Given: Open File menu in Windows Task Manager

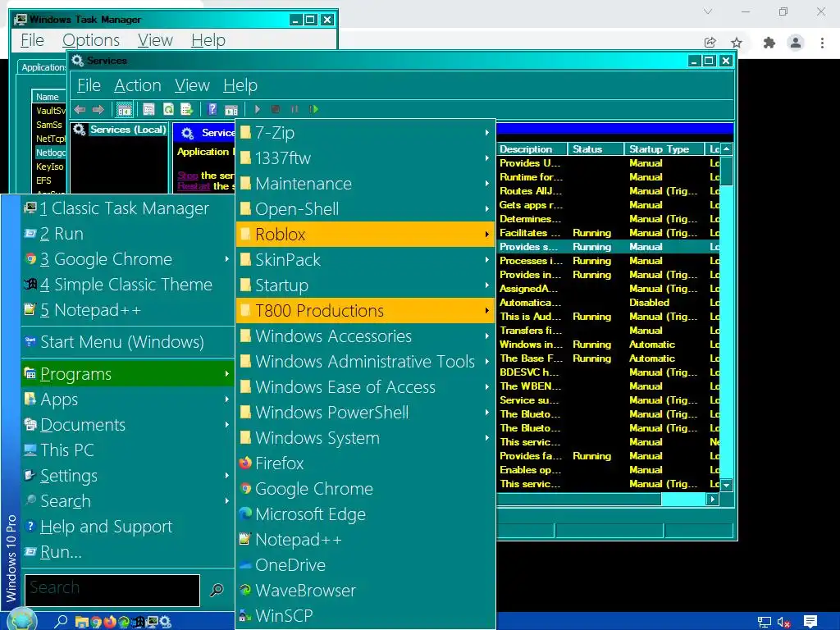Looking at the screenshot, I should coord(32,40).
